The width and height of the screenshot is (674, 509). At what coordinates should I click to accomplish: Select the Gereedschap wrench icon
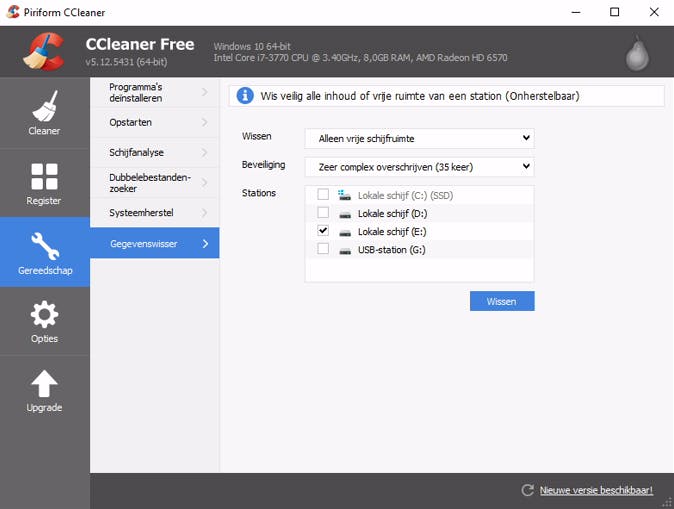pyautogui.click(x=45, y=246)
